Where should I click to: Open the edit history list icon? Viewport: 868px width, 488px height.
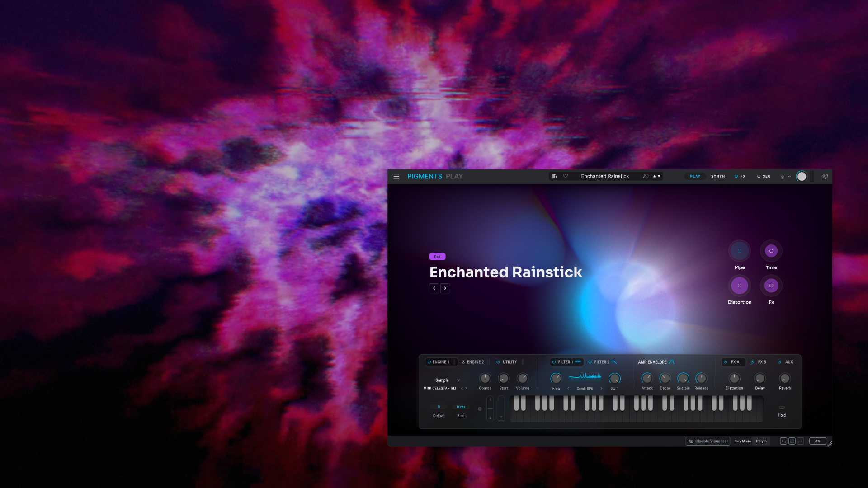click(x=792, y=441)
